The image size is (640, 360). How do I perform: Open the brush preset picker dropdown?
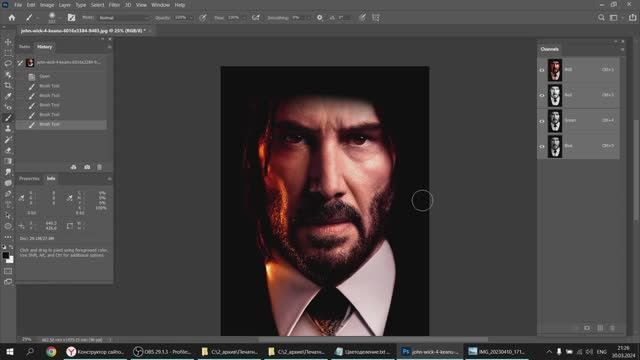point(60,18)
